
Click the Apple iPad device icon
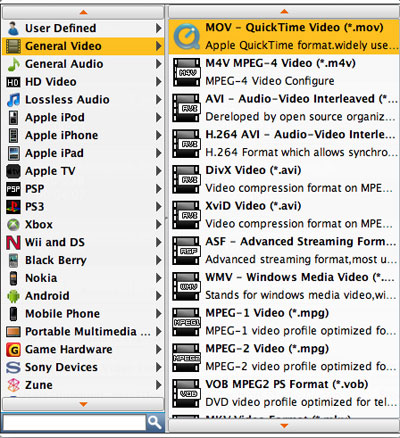(x=13, y=153)
